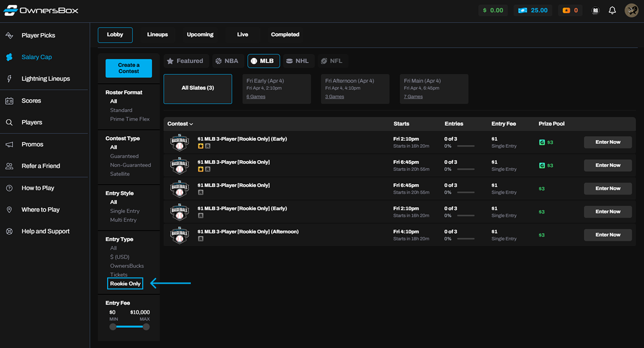Select the MLB sport tab
The width and height of the screenshot is (644, 348).
(263, 61)
